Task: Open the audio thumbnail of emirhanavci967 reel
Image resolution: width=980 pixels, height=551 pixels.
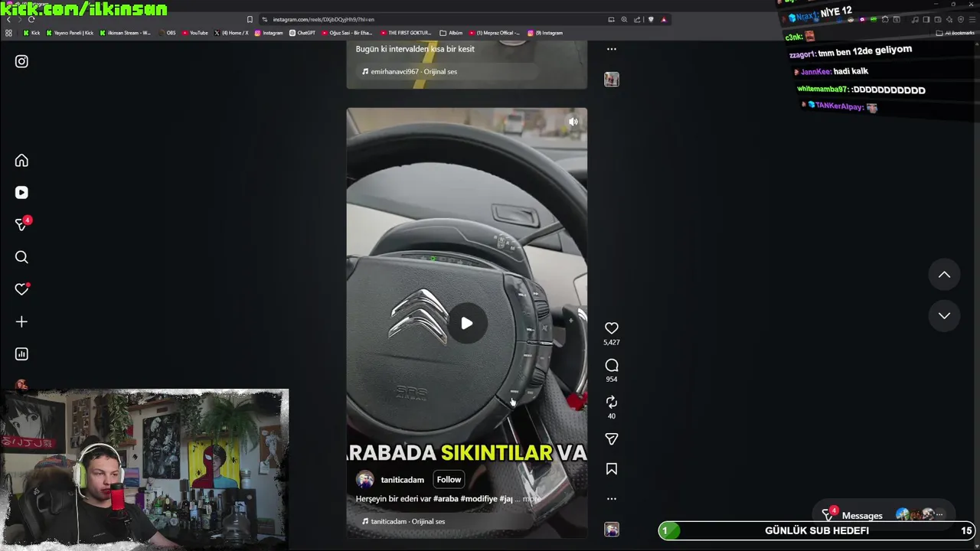Action: click(x=611, y=79)
